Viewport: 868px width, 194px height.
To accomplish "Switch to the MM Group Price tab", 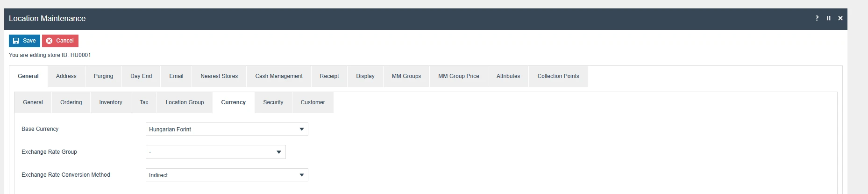I will [x=459, y=76].
